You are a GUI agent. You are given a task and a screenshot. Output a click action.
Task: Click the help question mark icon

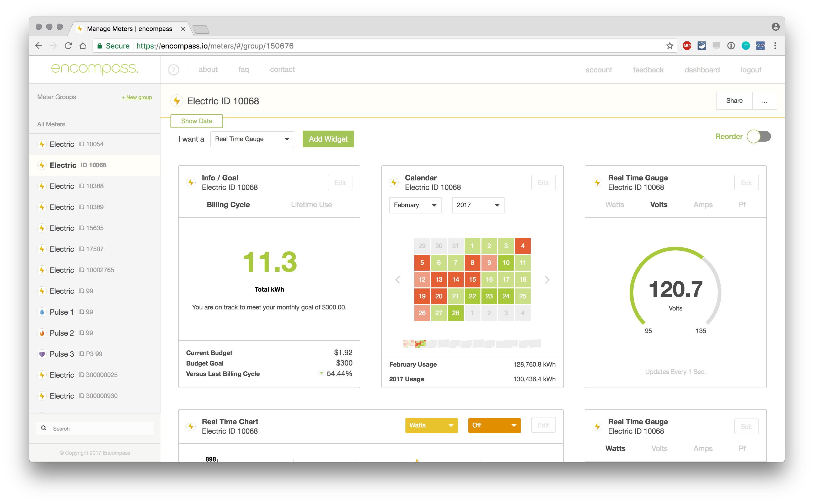pyautogui.click(x=173, y=70)
